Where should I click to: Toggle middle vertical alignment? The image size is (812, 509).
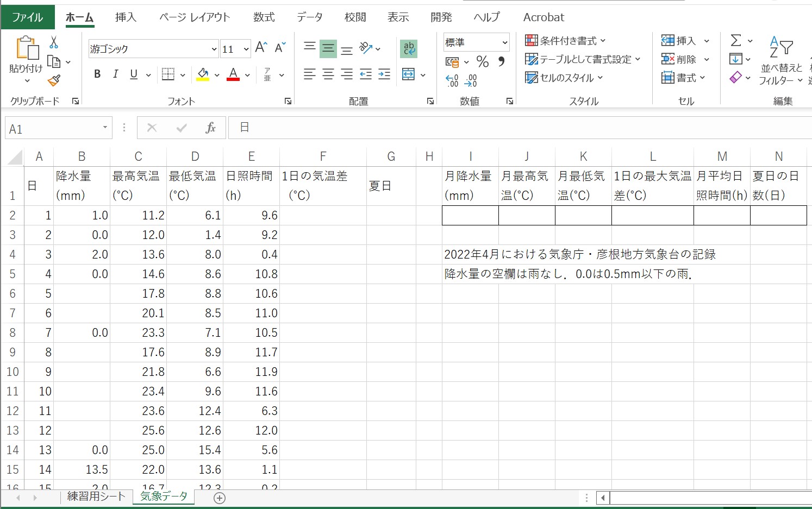328,48
